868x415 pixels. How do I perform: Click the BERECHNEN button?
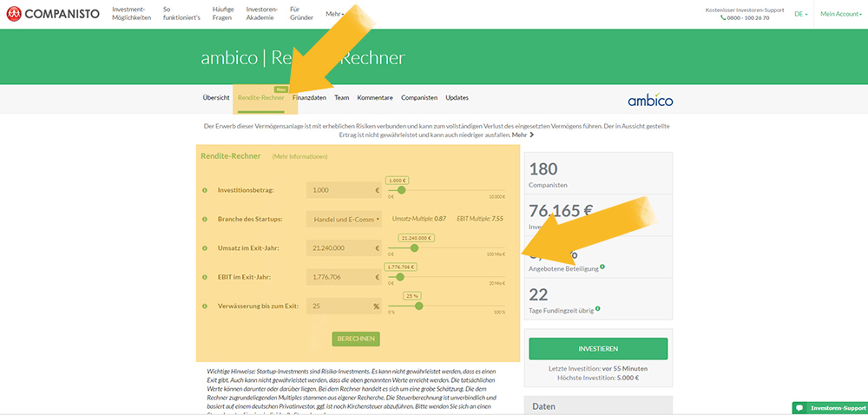point(356,339)
